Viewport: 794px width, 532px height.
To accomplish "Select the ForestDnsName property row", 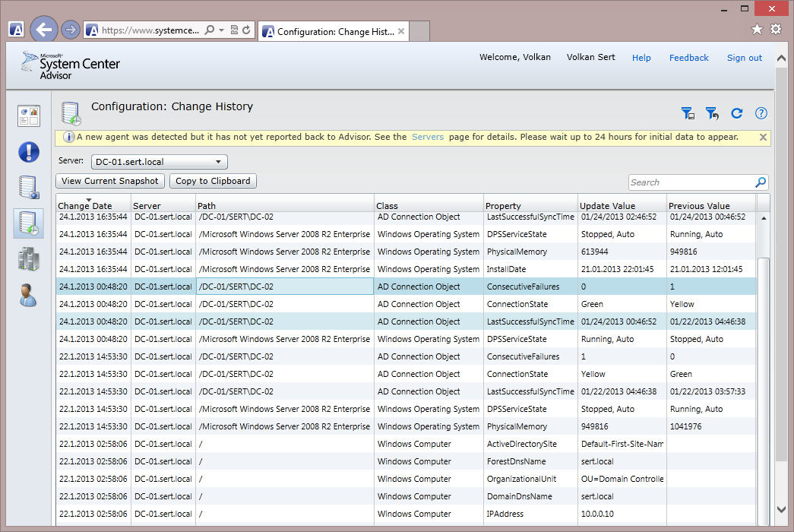I will coord(406,461).
